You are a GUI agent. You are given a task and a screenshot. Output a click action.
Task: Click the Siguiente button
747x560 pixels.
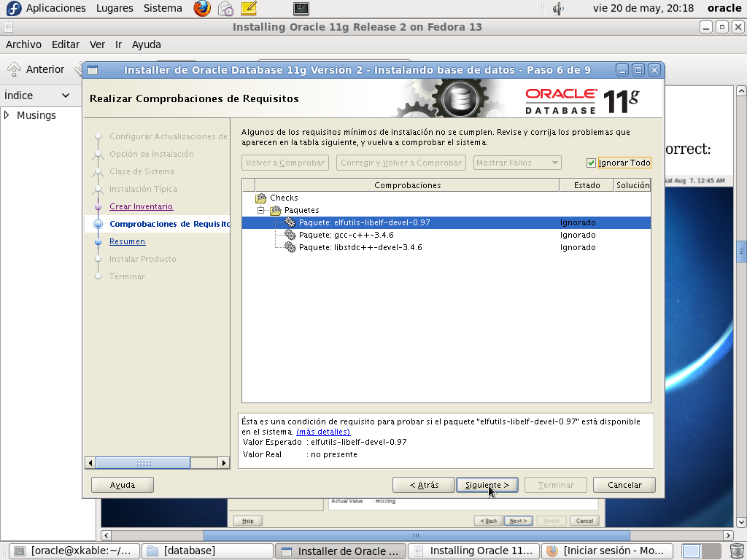click(x=487, y=485)
